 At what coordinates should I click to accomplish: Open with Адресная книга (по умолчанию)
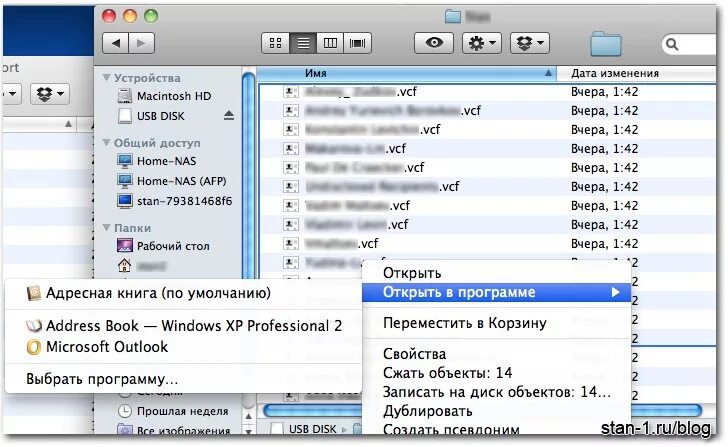183,293
